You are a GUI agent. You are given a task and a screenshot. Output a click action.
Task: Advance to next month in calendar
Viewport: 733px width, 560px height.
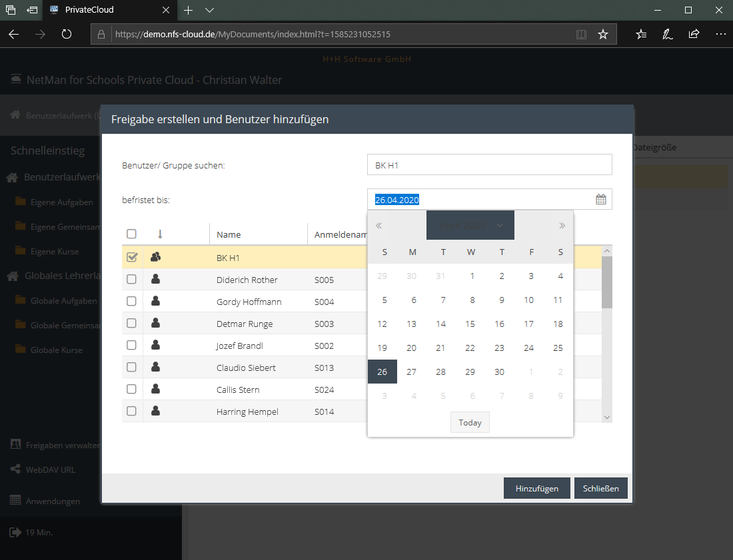(x=562, y=226)
